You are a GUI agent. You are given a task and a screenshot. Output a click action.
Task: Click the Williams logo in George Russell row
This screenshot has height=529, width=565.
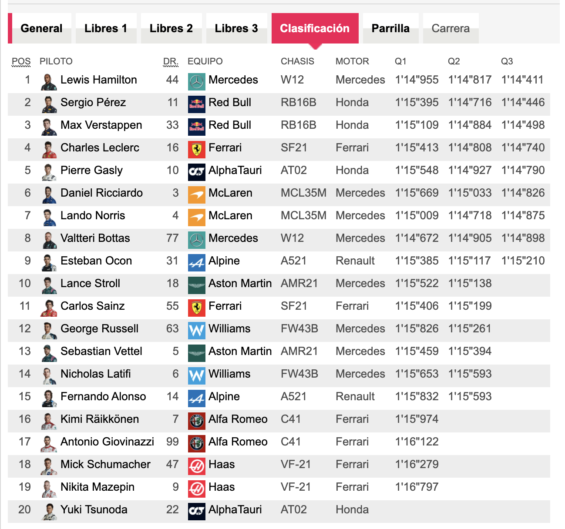pos(196,330)
